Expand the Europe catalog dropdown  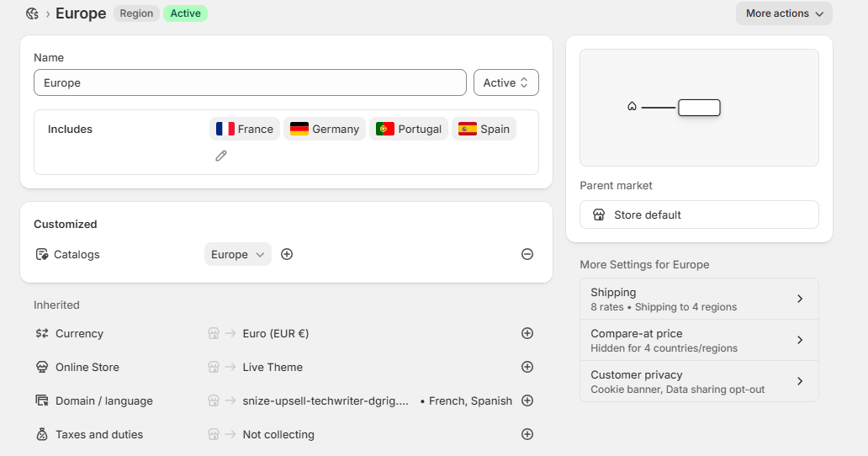pyautogui.click(x=237, y=254)
